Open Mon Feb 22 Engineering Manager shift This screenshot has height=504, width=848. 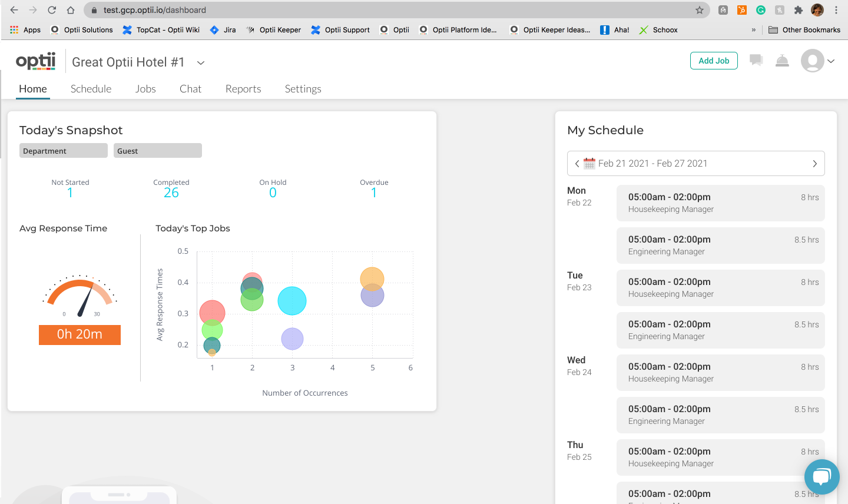pos(721,246)
